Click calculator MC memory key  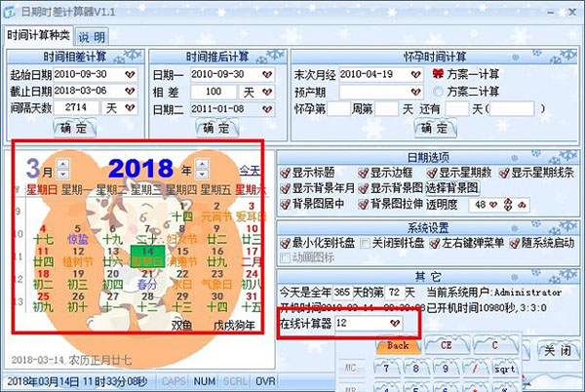[350, 369]
